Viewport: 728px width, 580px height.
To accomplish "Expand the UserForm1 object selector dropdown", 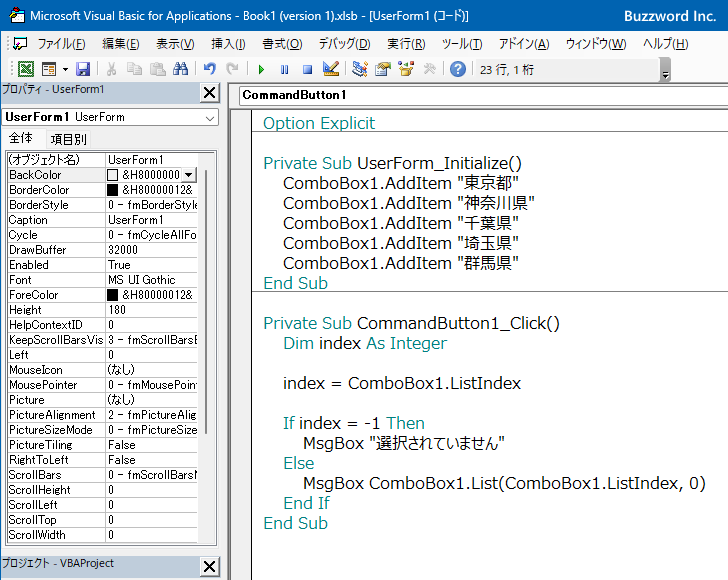I will (x=210, y=118).
